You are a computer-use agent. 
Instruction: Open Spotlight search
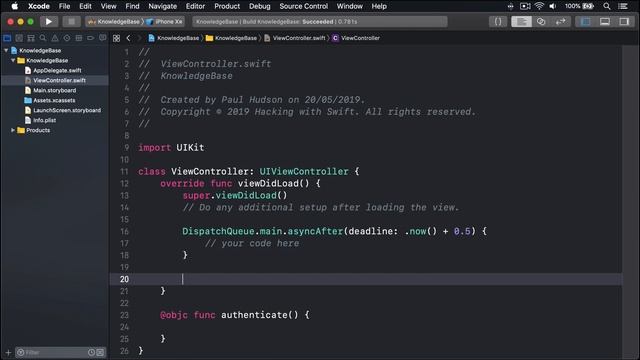[x=607, y=6]
